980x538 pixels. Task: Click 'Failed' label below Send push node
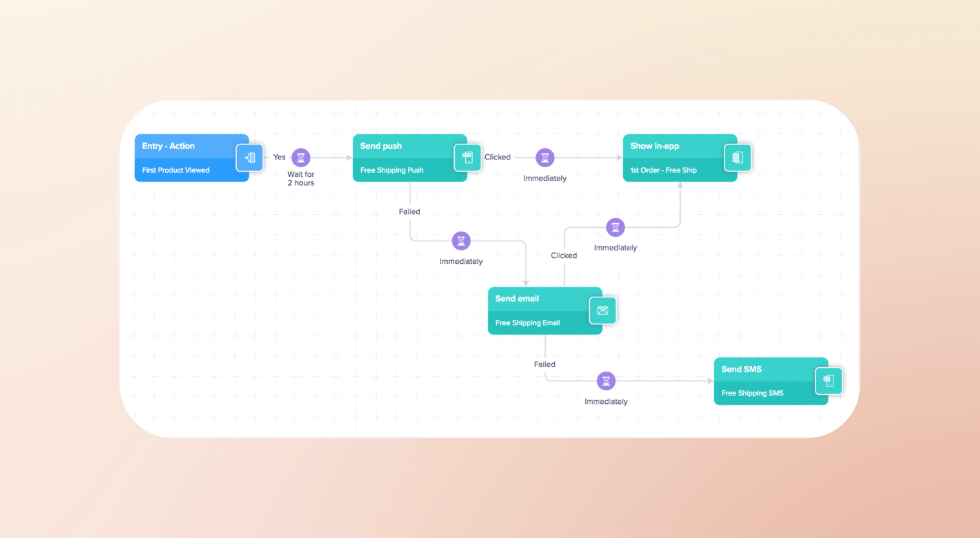coord(409,212)
